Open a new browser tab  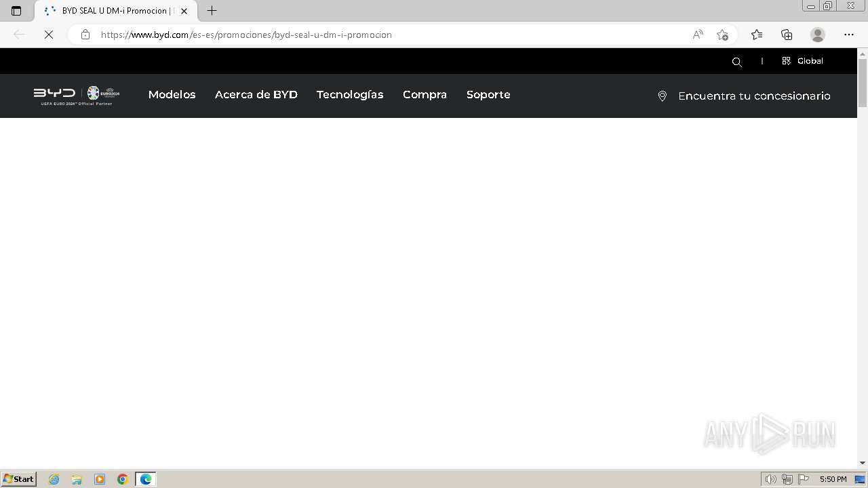point(212,11)
